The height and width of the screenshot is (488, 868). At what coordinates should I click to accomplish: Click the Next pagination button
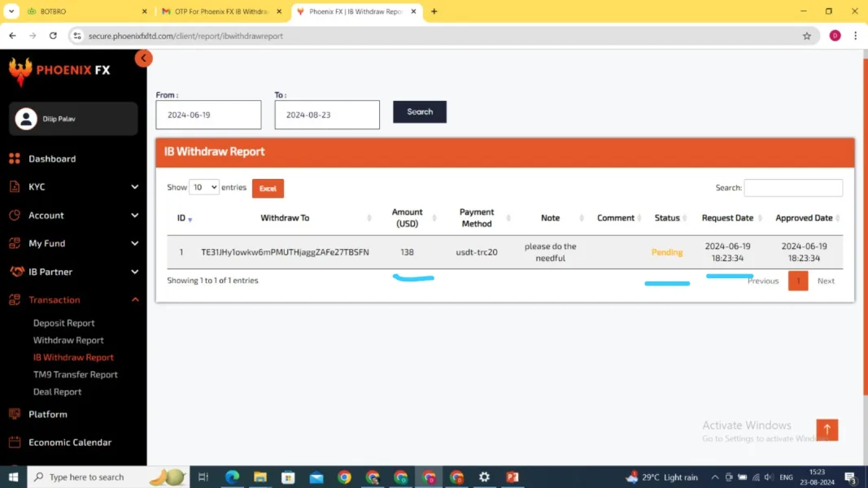coord(826,281)
